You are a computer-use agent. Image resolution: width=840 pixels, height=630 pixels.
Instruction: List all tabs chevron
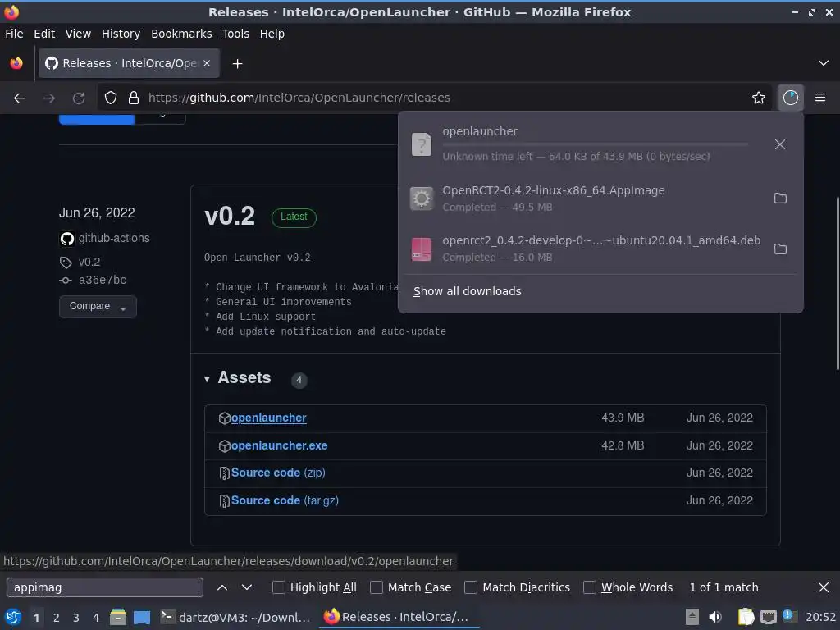pyautogui.click(x=824, y=63)
